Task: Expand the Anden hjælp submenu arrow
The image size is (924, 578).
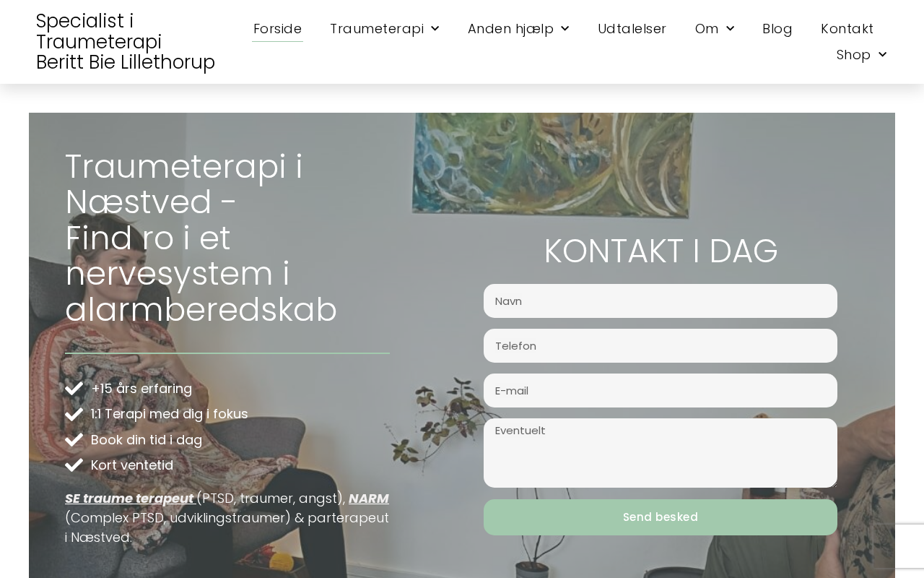Action: tap(565, 29)
